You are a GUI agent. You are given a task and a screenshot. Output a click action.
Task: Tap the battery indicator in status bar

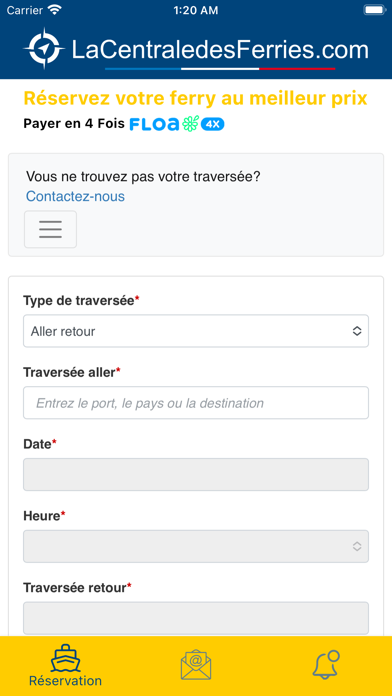[374, 10]
